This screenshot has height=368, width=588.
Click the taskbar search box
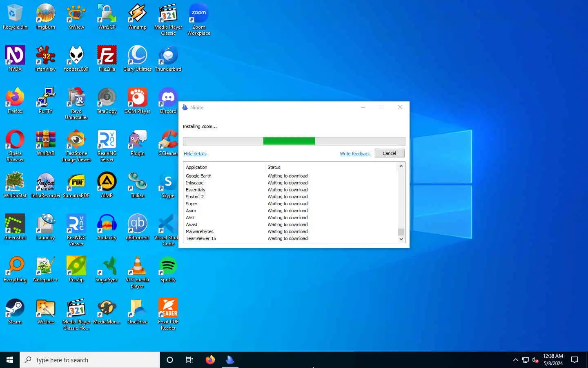[x=90, y=360]
